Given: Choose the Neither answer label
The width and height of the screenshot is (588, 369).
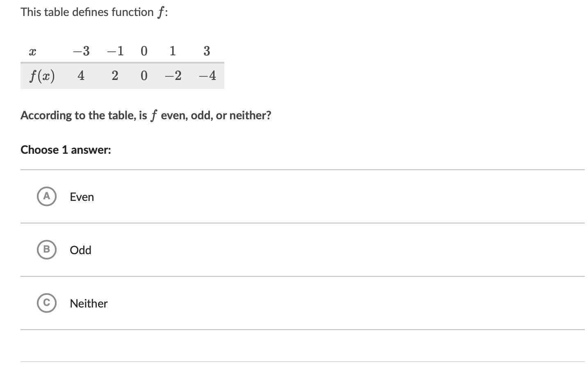Looking at the screenshot, I should tap(89, 303).
